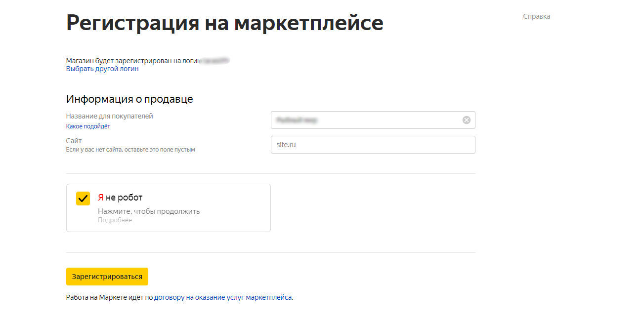This screenshot has width=644, height=320.
Task: Clear the buyer-facing name field with the X icon
Action: point(466,120)
